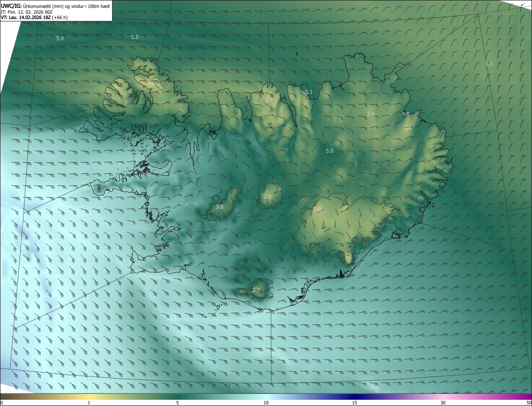Click the 5.2 value on the map

(x=99, y=189)
